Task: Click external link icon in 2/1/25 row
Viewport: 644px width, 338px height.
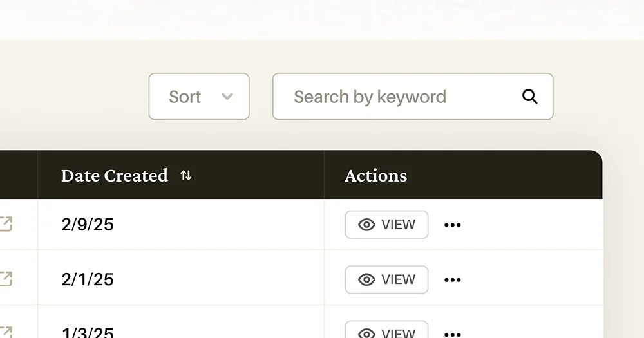Action: pyautogui.click(x=5, y=279)
